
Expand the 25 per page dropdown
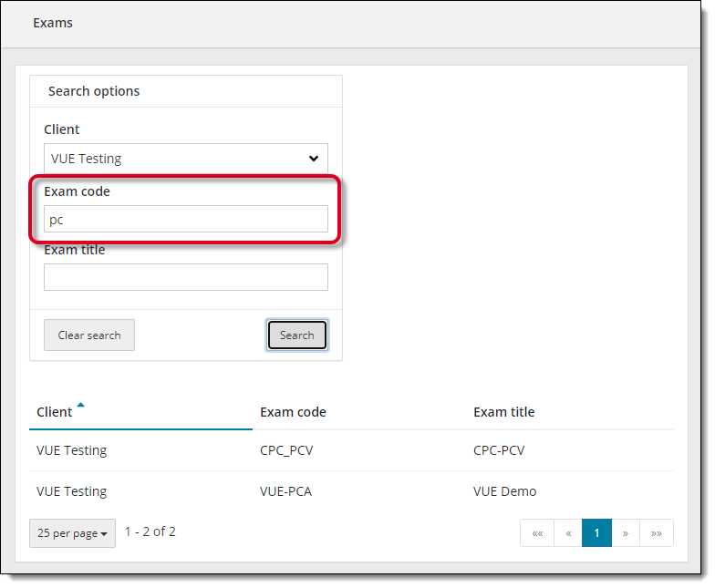coord(72,533)
